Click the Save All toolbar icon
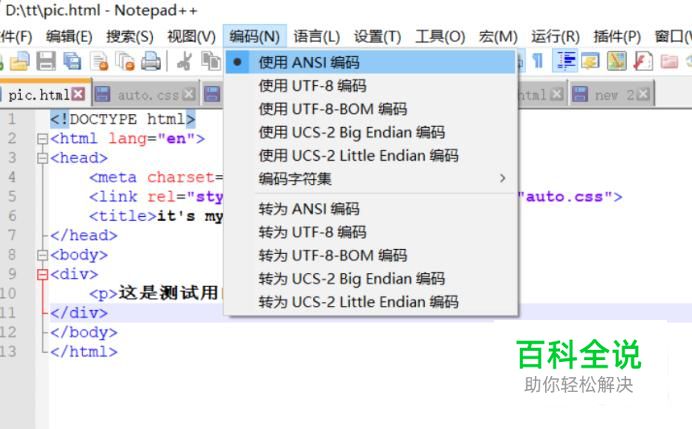This screenshot has width=692, height=429. [72, 61]
